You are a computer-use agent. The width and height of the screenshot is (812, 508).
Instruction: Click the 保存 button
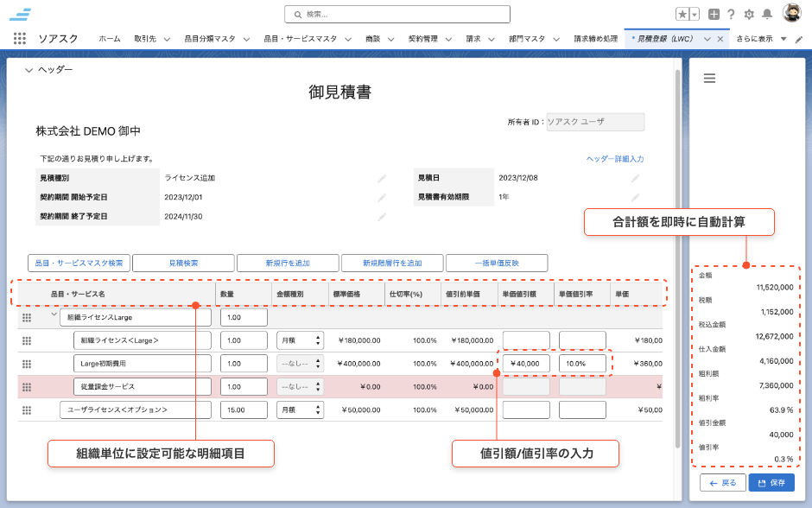click(771, 482)
